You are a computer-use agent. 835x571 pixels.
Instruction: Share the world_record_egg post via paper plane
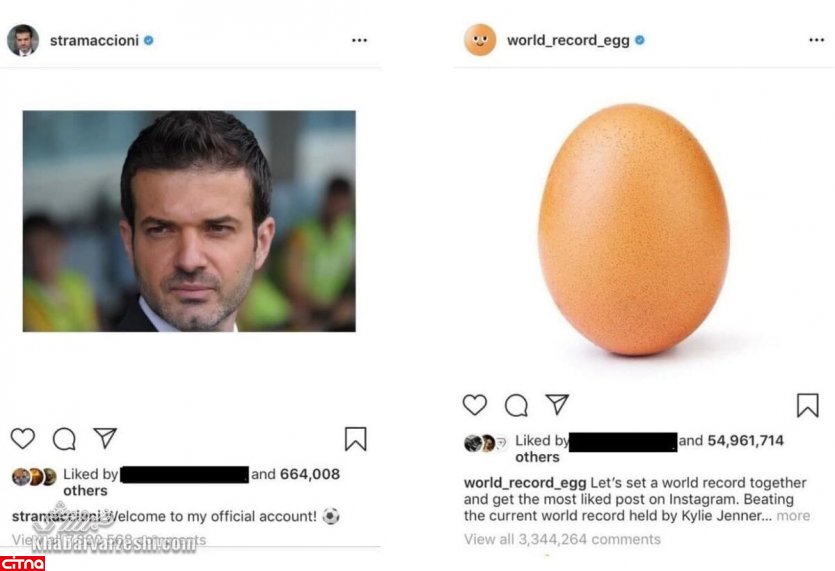557,404
